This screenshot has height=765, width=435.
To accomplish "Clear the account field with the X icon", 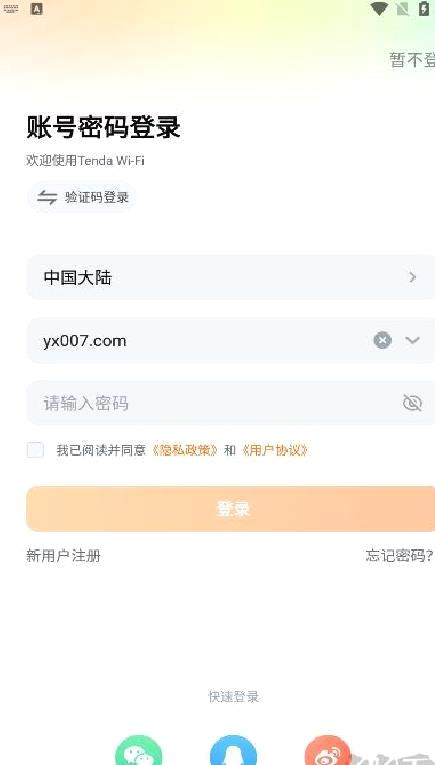I will pos(382,340).
